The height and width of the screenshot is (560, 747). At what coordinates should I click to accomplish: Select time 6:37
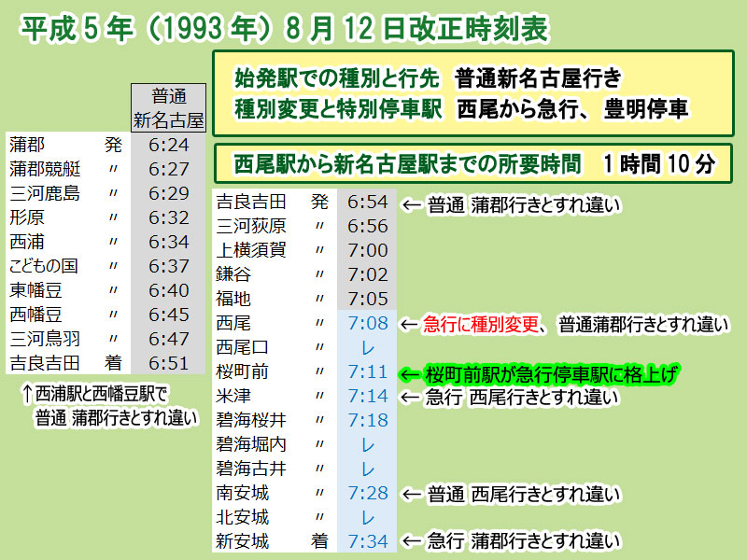[x=169, y=266]
